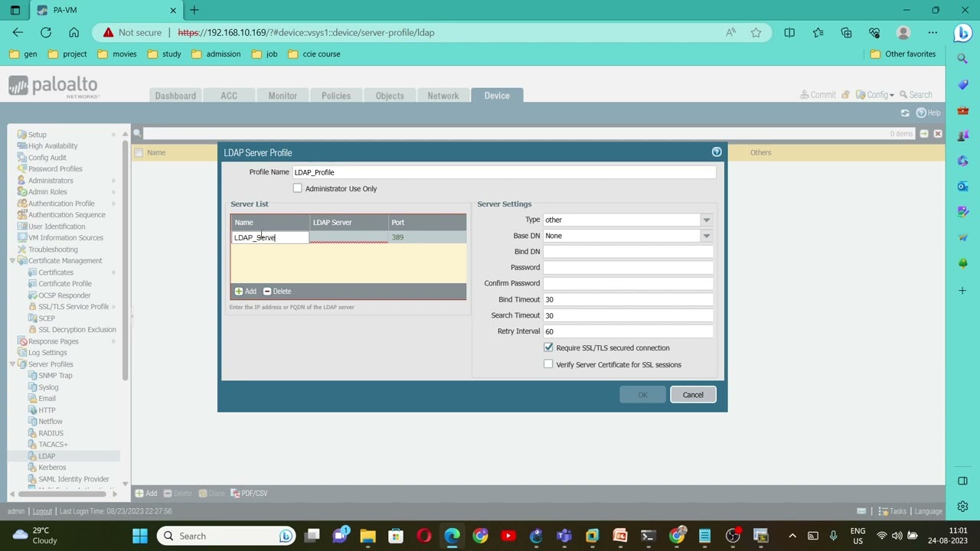
Task: Open the Monitor tab
Action: [x=283, y=96]
